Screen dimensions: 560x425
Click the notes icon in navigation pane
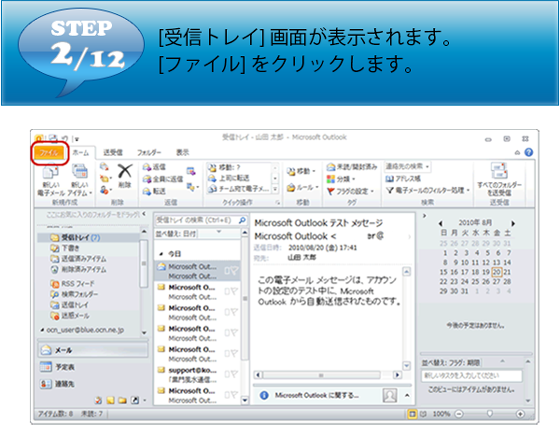[x=110, y=400]
